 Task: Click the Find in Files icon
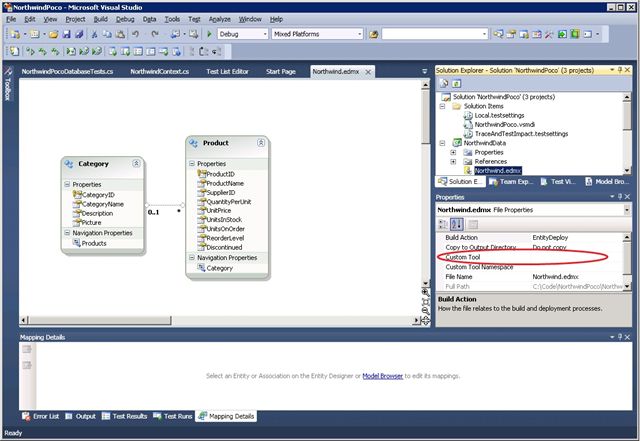pyautogui.click(x=373, y=34)
